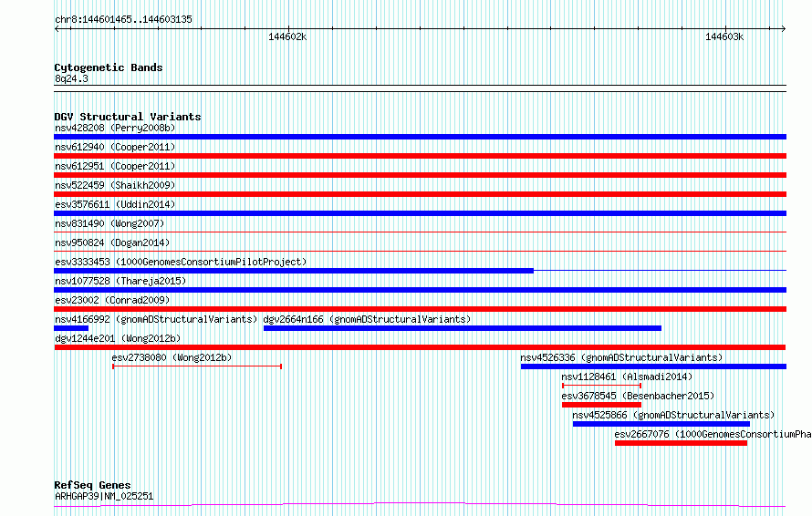Click the ruler's right arrow end

(x=784, y=28)
